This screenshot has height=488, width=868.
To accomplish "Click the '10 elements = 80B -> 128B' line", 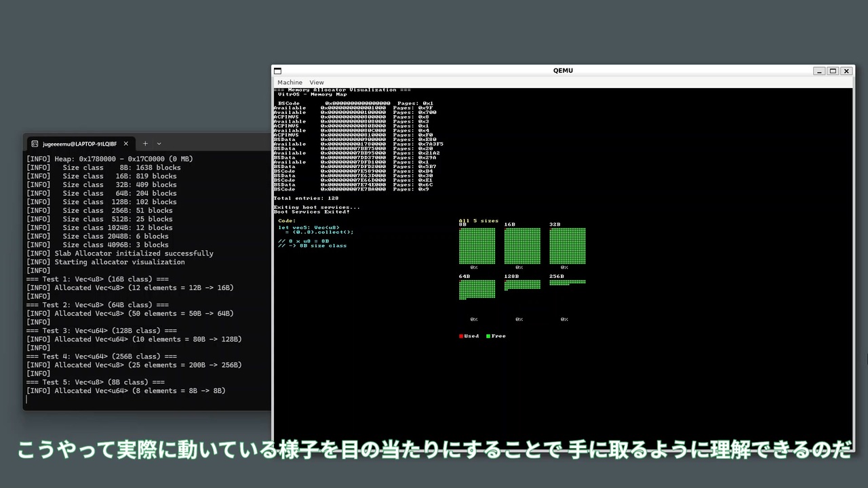I will [x=134, y=340].
